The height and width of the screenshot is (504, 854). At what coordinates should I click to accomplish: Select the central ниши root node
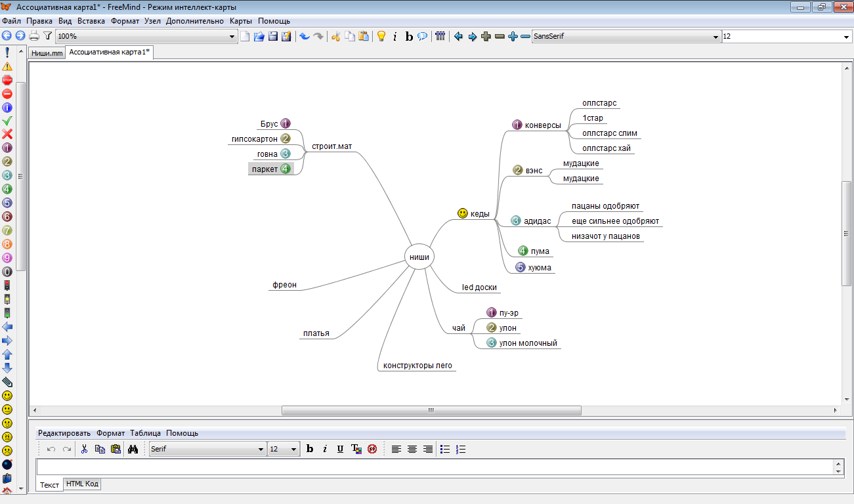coord(419,257)
